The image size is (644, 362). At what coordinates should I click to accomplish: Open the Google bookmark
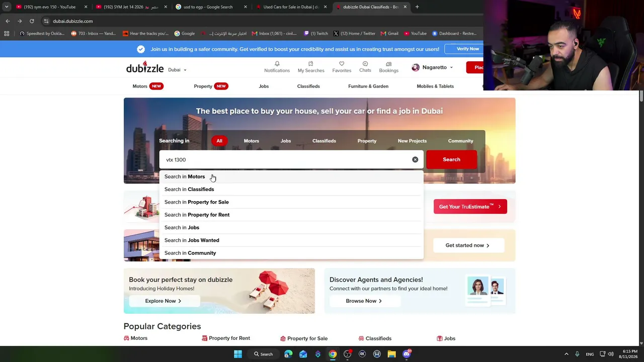pyautogui.click(x=185, y=34)
